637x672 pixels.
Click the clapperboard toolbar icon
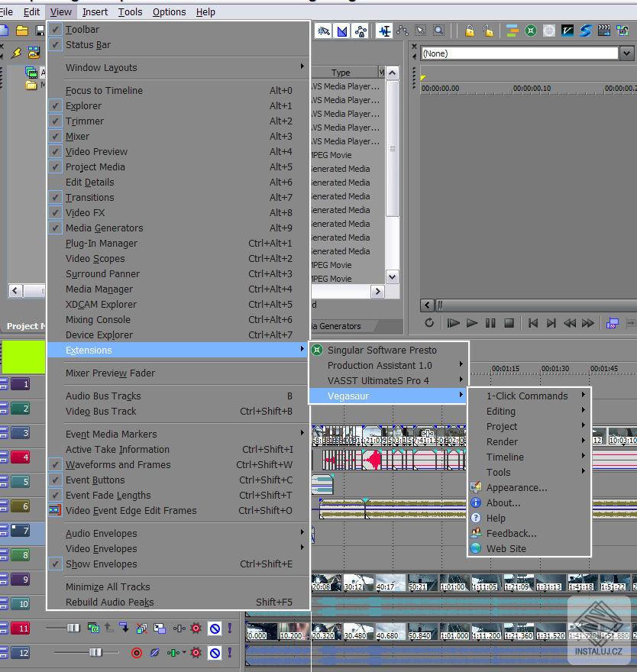[x=604, y=31]
